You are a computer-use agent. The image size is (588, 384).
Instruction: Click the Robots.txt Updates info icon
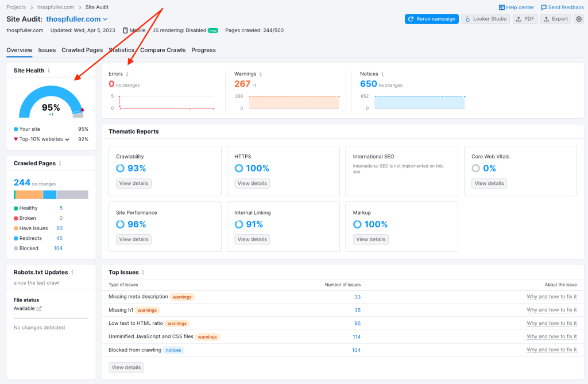click(x=72, y=272)
